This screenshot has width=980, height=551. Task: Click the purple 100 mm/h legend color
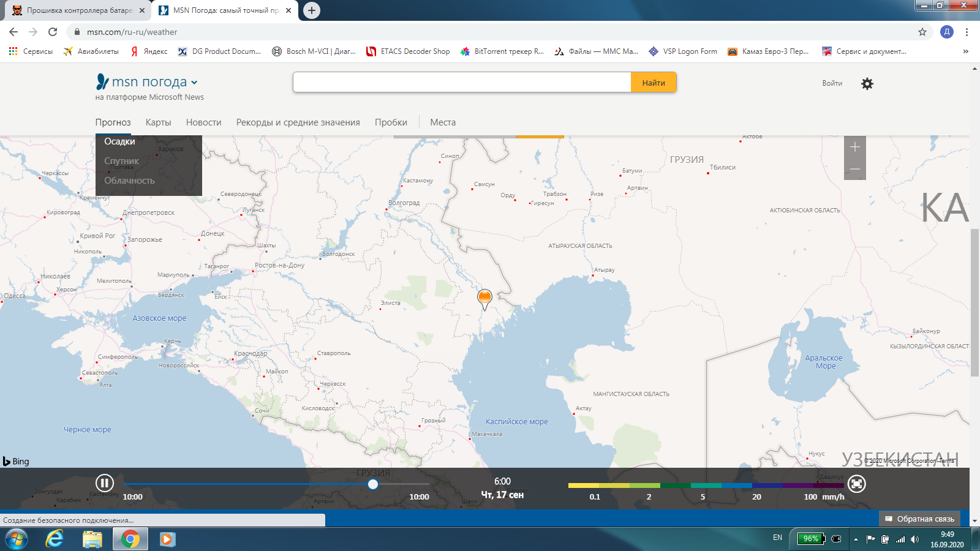click(828, 485)
